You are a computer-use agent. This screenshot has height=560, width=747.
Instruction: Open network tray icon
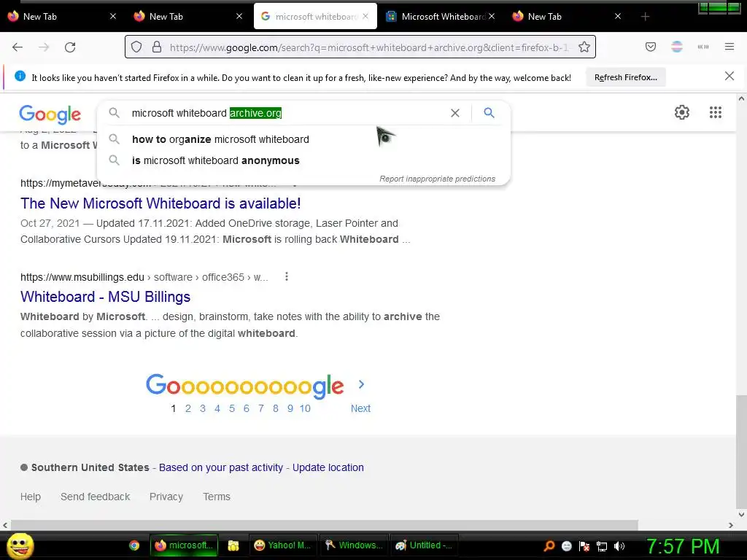click(x=602, y=546)
